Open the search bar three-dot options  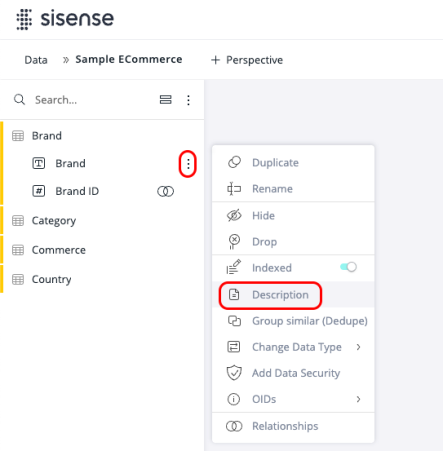coord(188,100)
